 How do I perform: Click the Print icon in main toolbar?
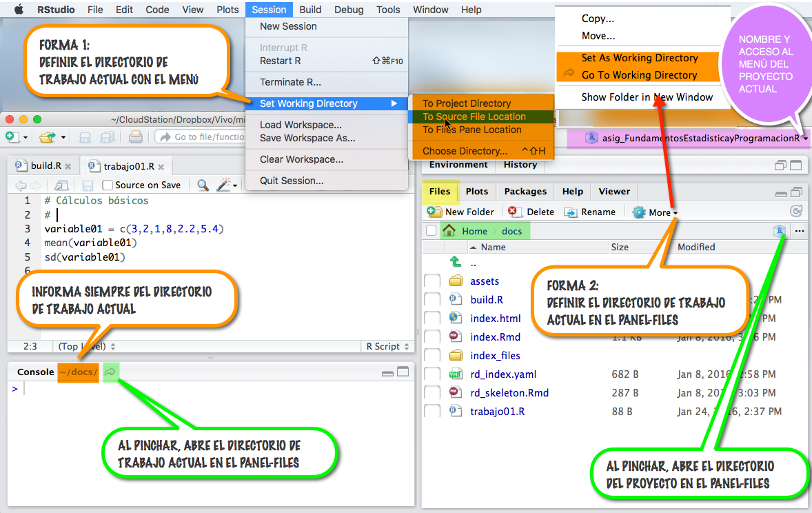click(136, 137)
